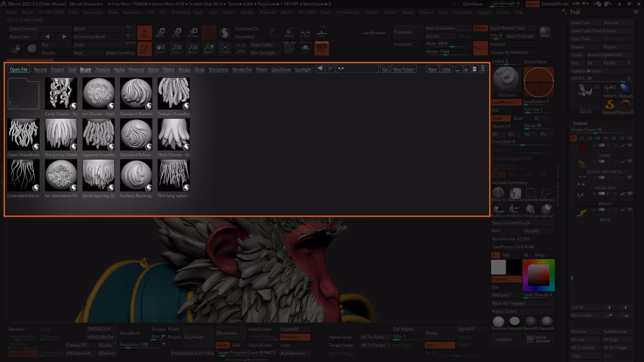644x362 pixels.
Task: Open the Zplugin menu
Action: (x=484, y=12)
